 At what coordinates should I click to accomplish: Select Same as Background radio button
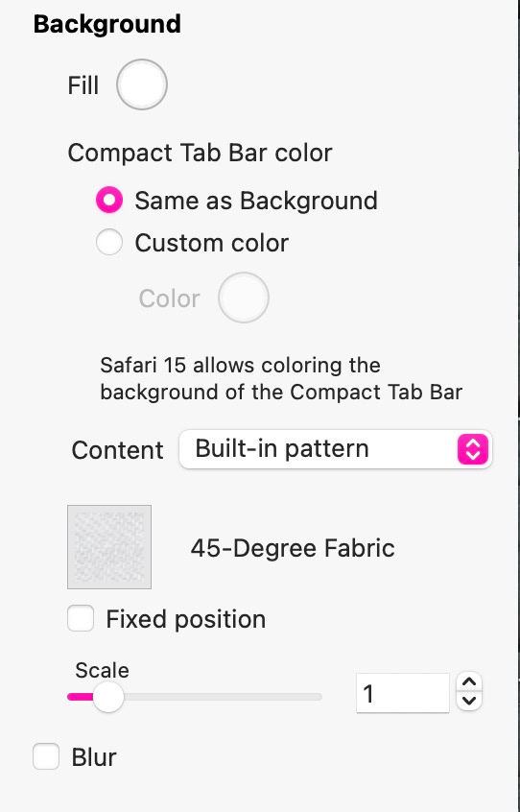tap(109, 201)
